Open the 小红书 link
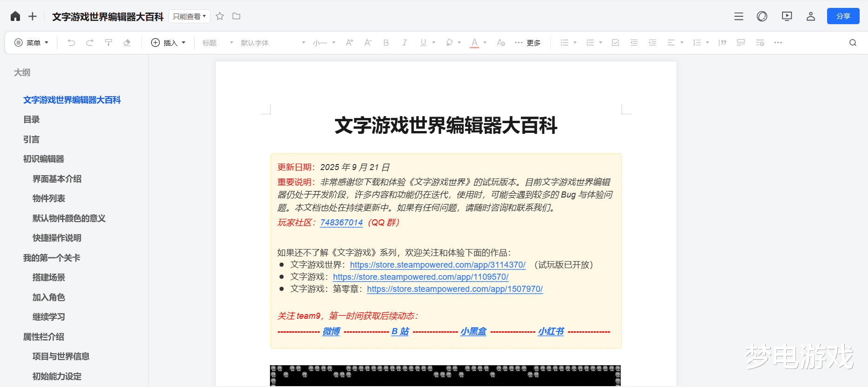This screenshot has height=388, width=868. coord(551,331)
